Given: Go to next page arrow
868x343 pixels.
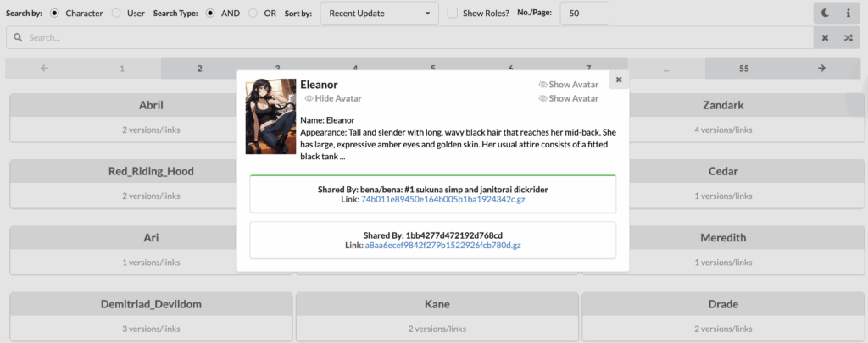Looking at the screenshot, I should 821,69.
